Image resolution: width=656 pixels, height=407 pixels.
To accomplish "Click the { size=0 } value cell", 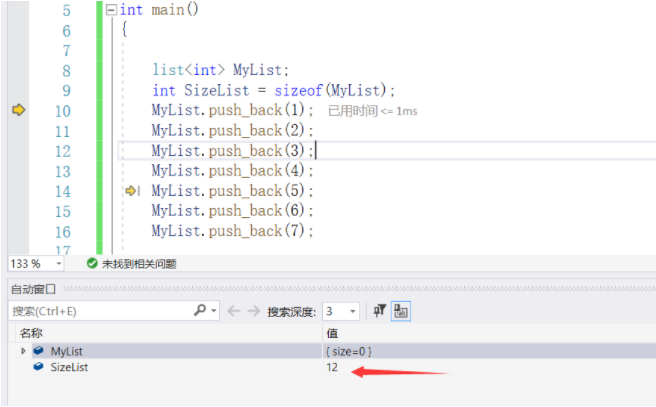I will coord(348,351).
